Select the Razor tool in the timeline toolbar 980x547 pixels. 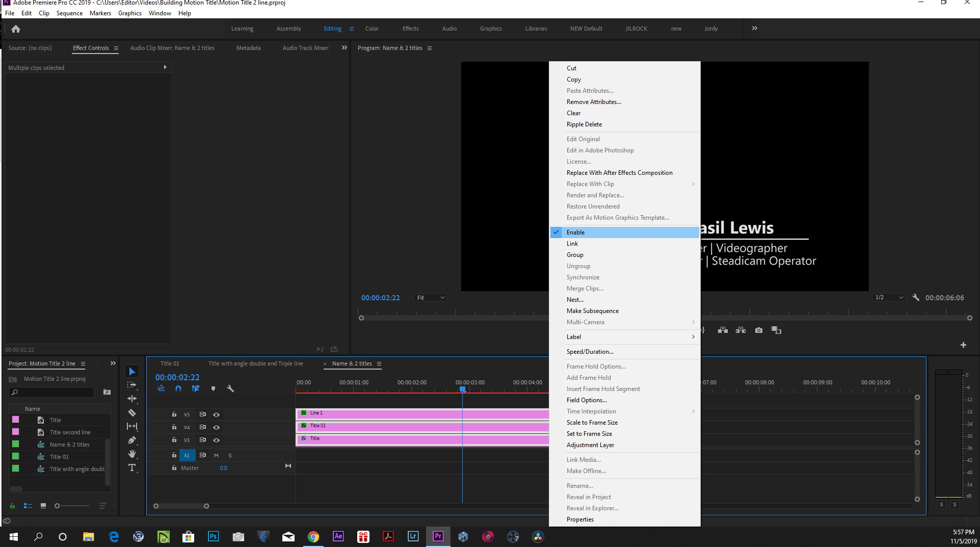[132, 413]
